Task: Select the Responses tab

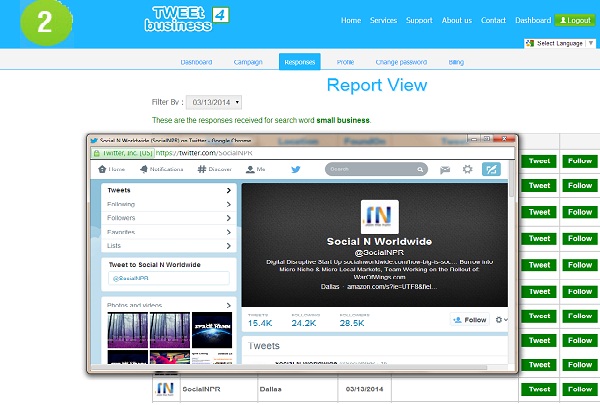Action: click(x=300, y=62)
